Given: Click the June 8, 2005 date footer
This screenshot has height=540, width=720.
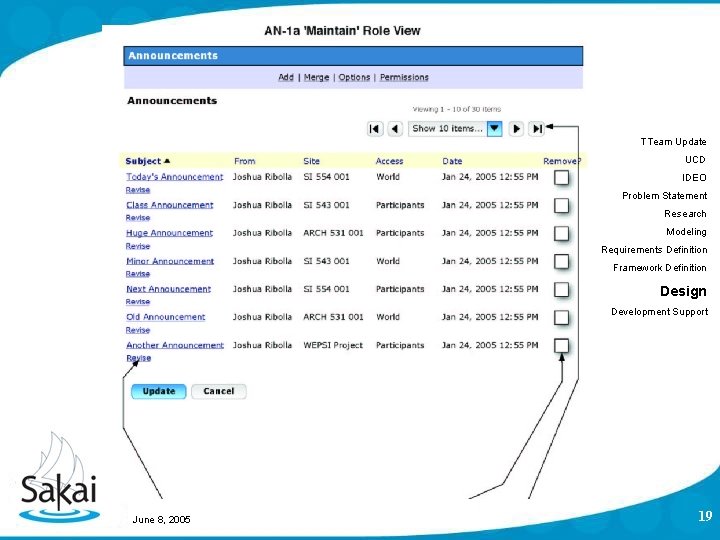Looking at the screenshot, I should click(x=161, y=519).
